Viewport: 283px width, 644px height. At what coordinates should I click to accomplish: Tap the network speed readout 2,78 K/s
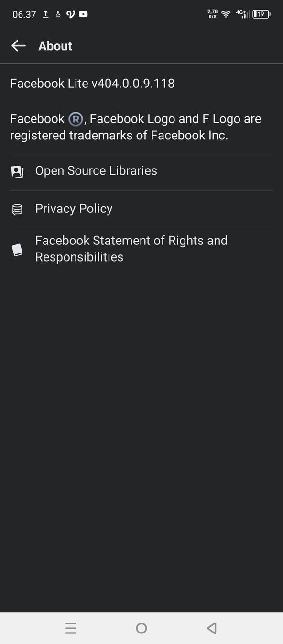tap(211, 14)
